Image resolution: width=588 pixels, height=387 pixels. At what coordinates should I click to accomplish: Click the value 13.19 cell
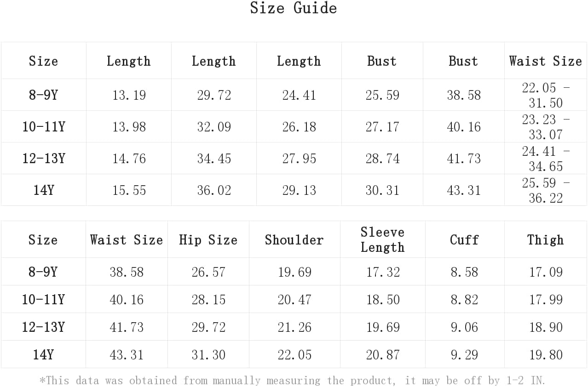click(x=129, y=95)
